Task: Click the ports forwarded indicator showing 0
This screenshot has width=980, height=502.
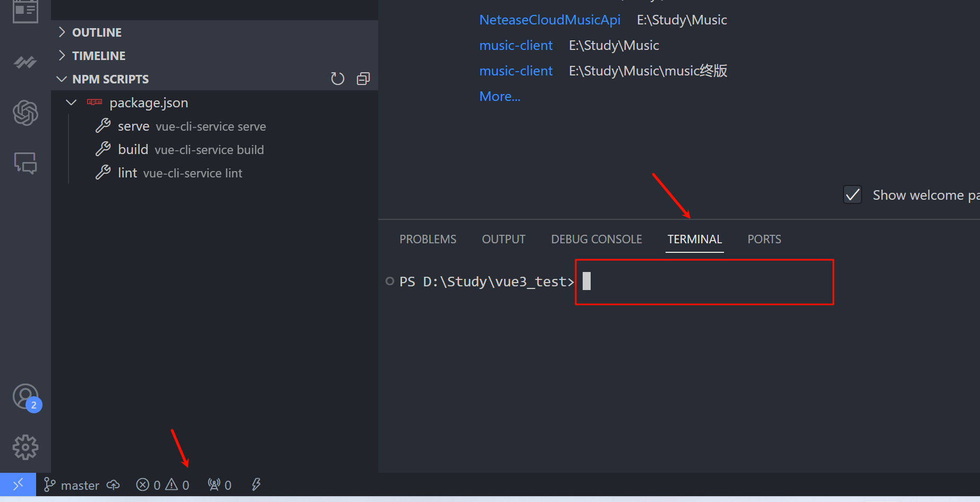Action: coord(220,485)
